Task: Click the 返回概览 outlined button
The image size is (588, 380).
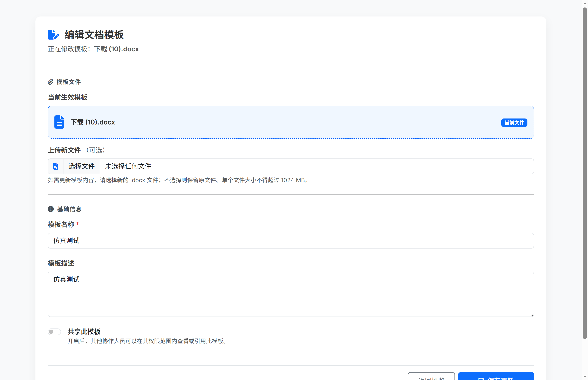Action: tap(431, 377)
